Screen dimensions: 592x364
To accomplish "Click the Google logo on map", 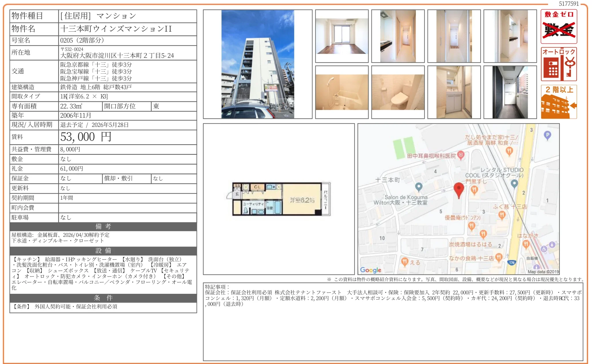I will point(371,270).
